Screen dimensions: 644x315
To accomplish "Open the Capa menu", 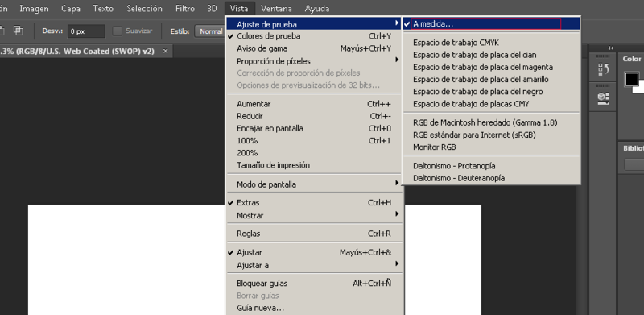I will point(71,8).
